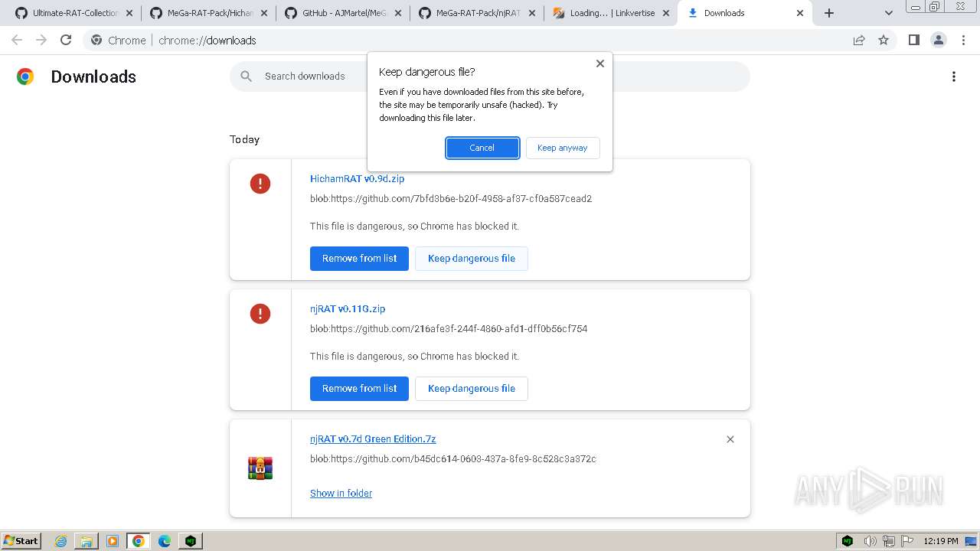Toggle the browser side panel
The width and height of the screenshot is (980, 551).
click(914, 41)
